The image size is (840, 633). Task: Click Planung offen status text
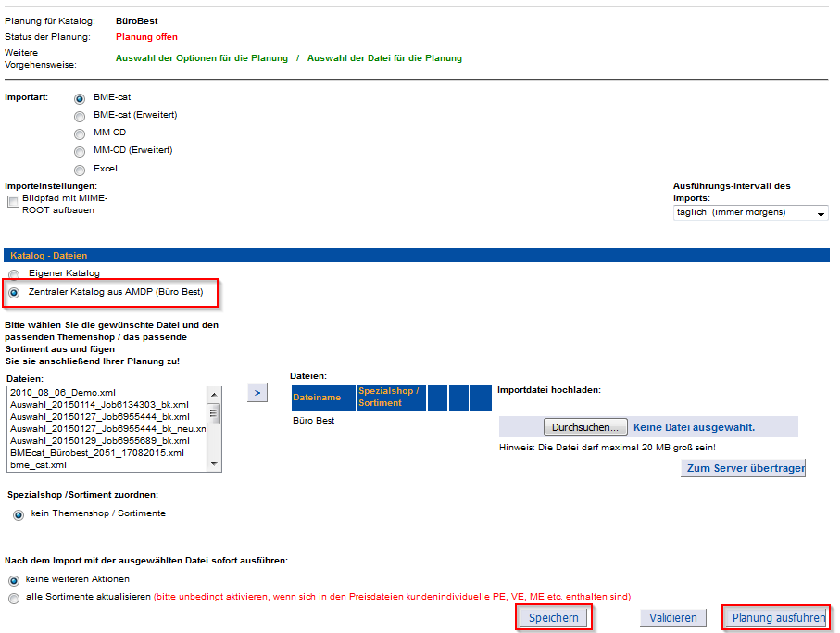[146, 37]
